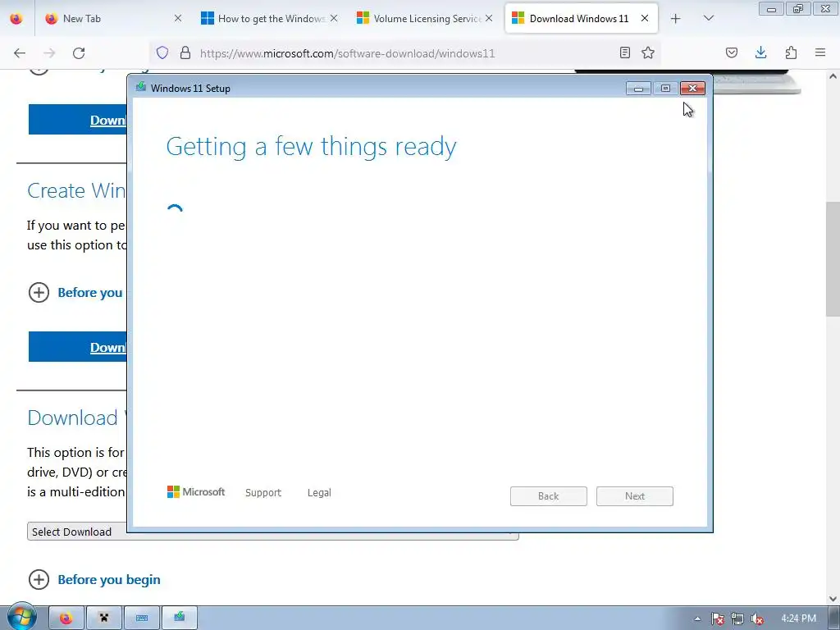Open the tracking protection shield icon
The width and height of the screenshot is (840, 630).
(x=162, y=52)
